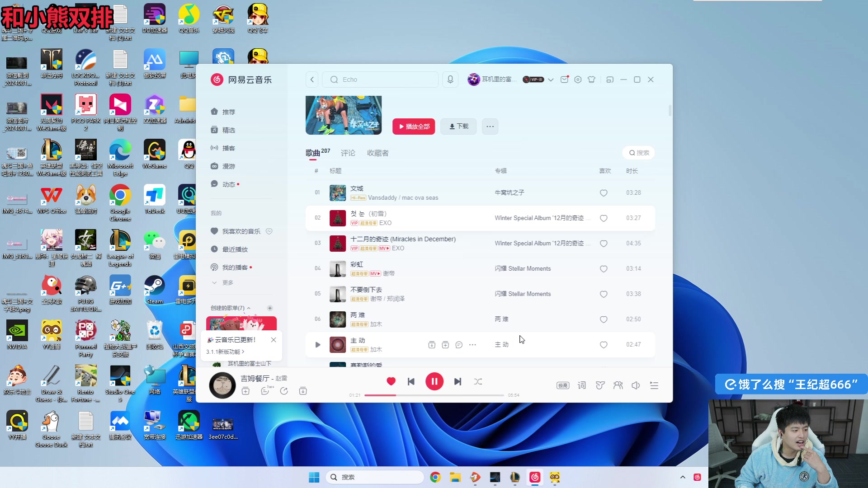This screenshot has height=488, width=868.
Task: Add new playlist with plus icon
Action: (270, 308)
